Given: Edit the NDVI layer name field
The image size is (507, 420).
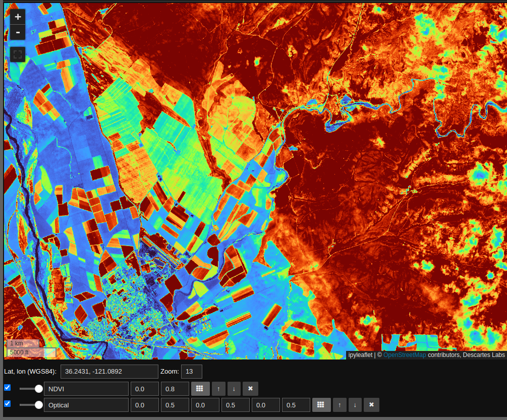Looking at the screenshot, I should coord(86,389).
